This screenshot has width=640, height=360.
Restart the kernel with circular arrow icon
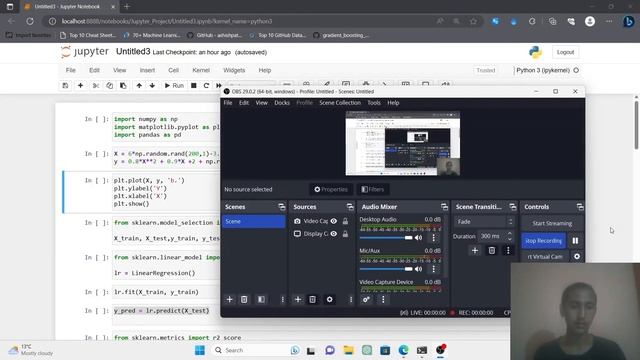(x=206, y=86)
